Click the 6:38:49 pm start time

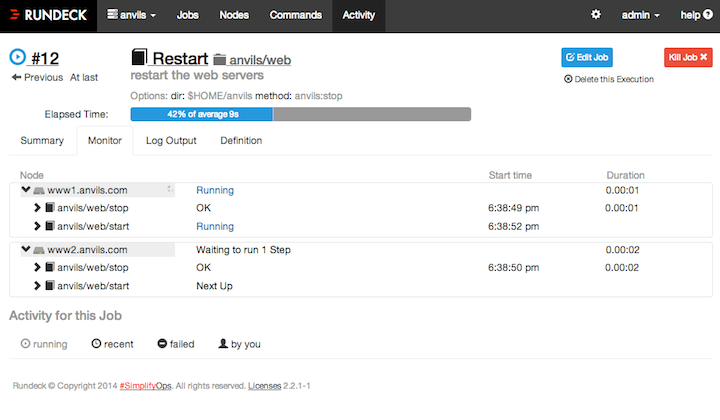[513, 208]
